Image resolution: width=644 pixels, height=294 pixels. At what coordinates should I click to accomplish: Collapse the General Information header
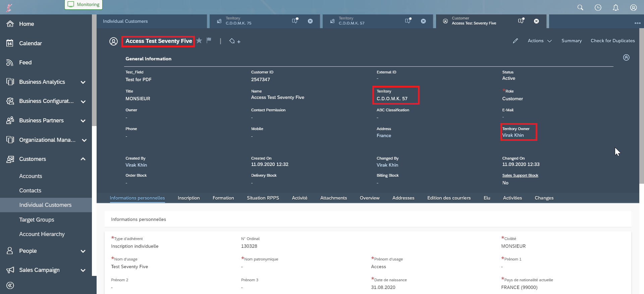[x=626, y=57]
